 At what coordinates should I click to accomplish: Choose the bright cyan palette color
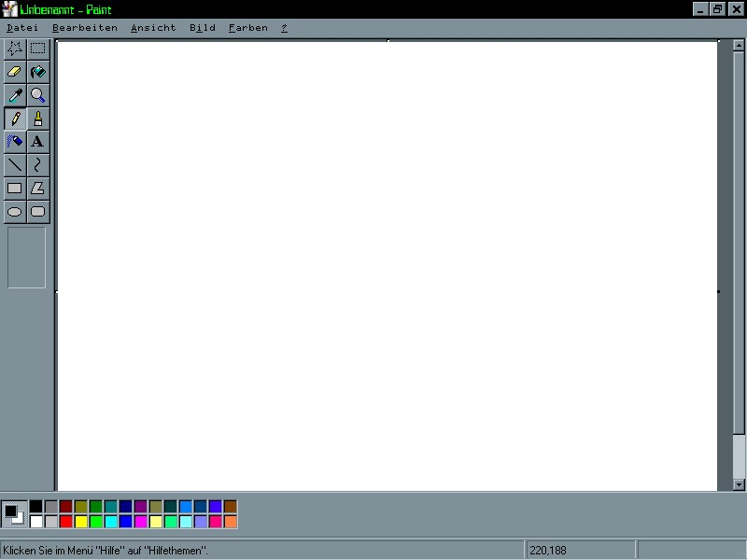click(111, 522)
